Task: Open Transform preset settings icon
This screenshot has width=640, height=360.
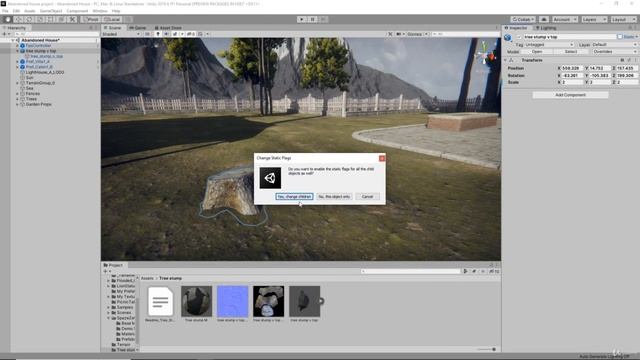Action: [629, 60]
